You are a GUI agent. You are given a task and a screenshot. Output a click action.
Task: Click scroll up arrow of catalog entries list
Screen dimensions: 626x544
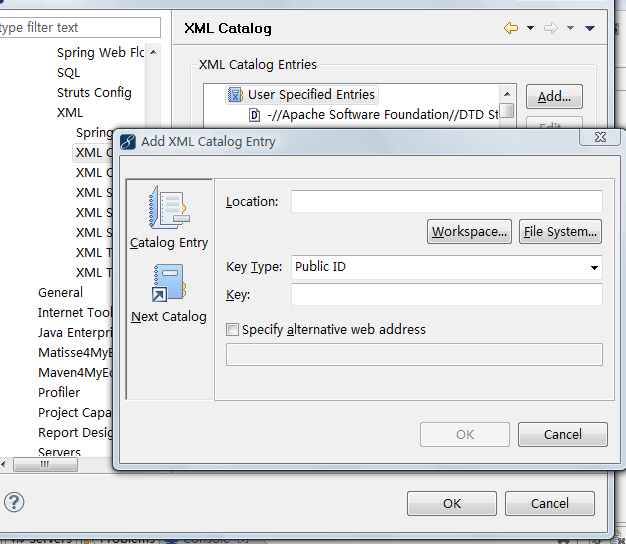click(x=507, y=94)
